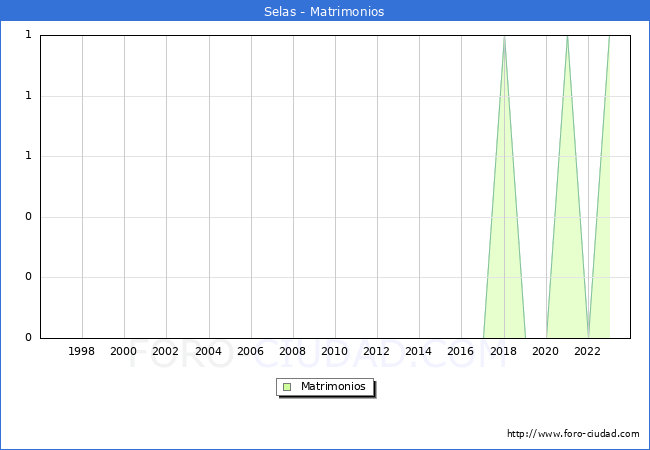Click the 2016 x-axis label
The image size is (650, 450).
(461, 351)
